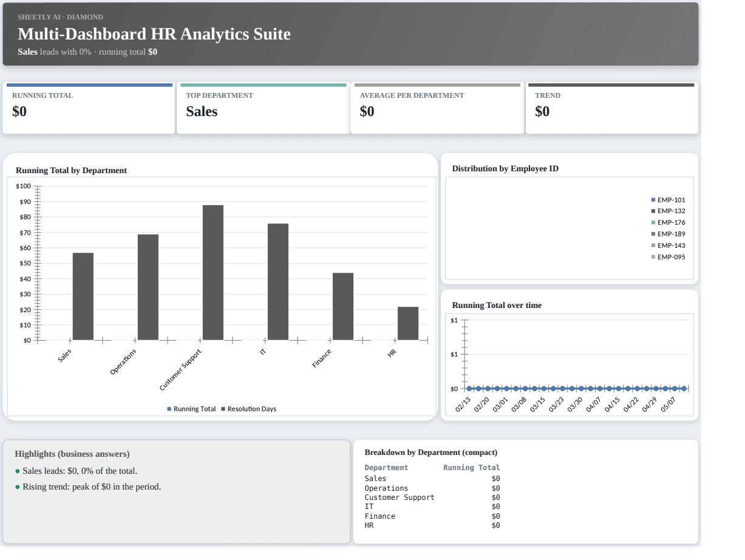The image size is (745, 560).
Task: Click the 04/07 date label on the line chart
Action: 594,405
